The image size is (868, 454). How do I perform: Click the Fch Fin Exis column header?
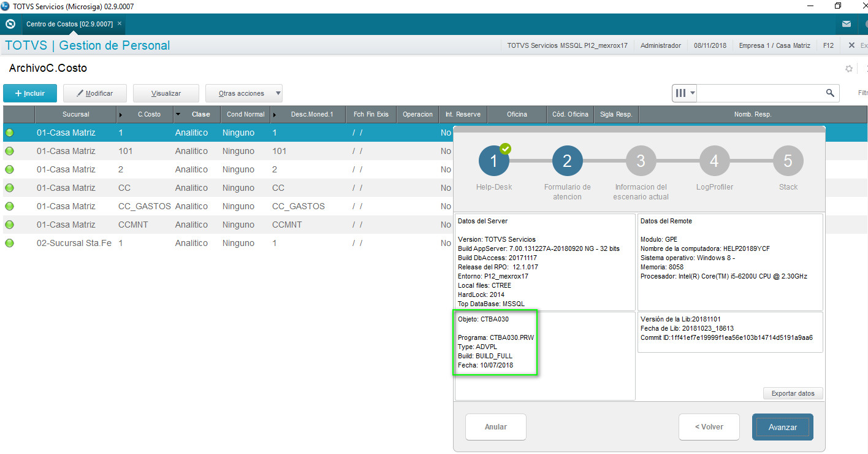point(371,114)
